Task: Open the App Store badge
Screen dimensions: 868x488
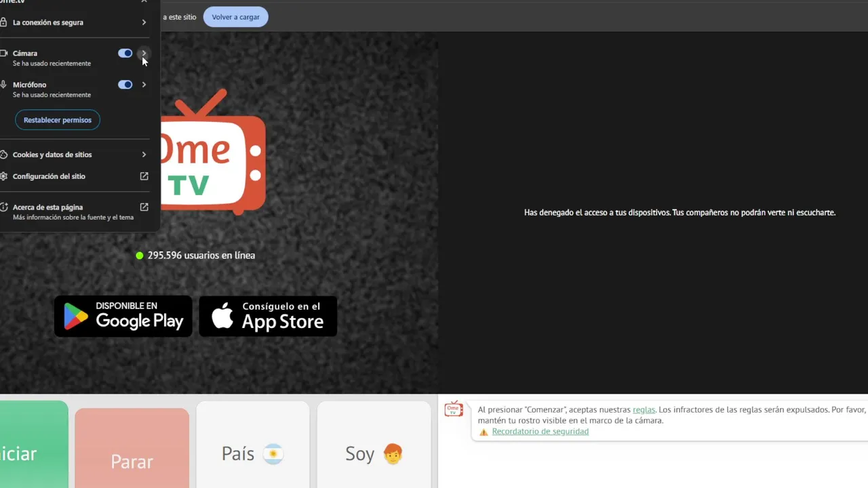Action: 268,316
